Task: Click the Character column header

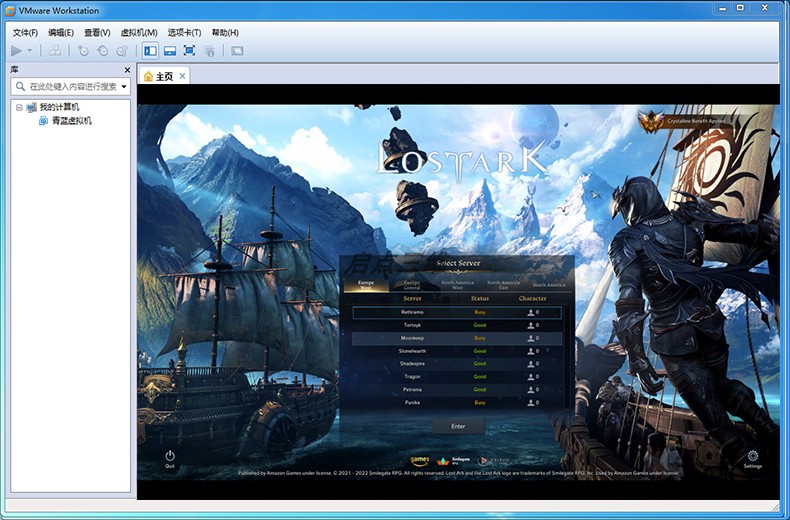Action: pyautogui.click(x=533, y=299)
